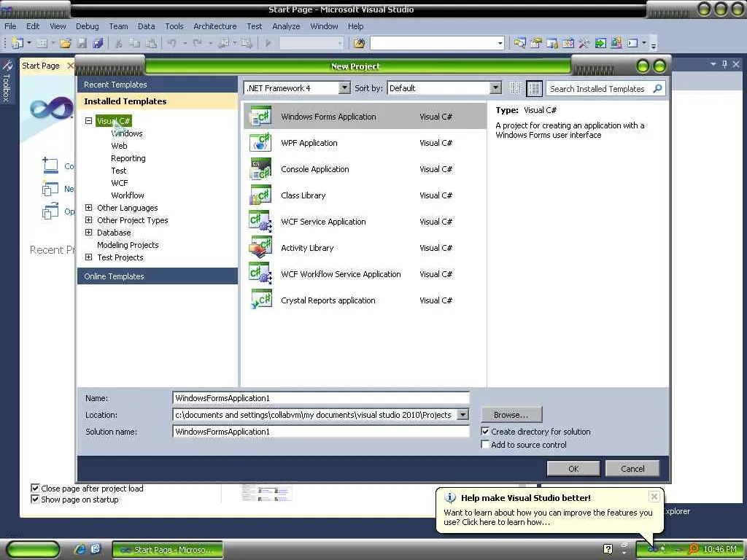
Task: Click the Solution name input field
Action: click(x=321, y=432)
